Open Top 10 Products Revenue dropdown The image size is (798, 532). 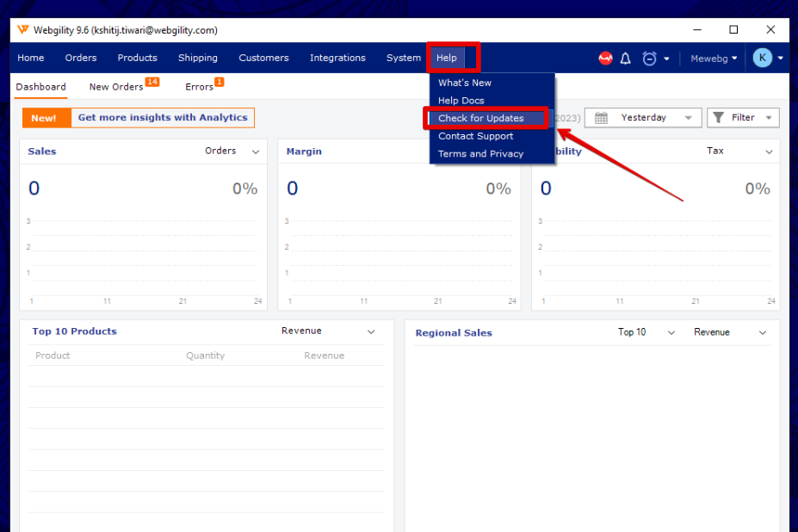tap(328, 331)
